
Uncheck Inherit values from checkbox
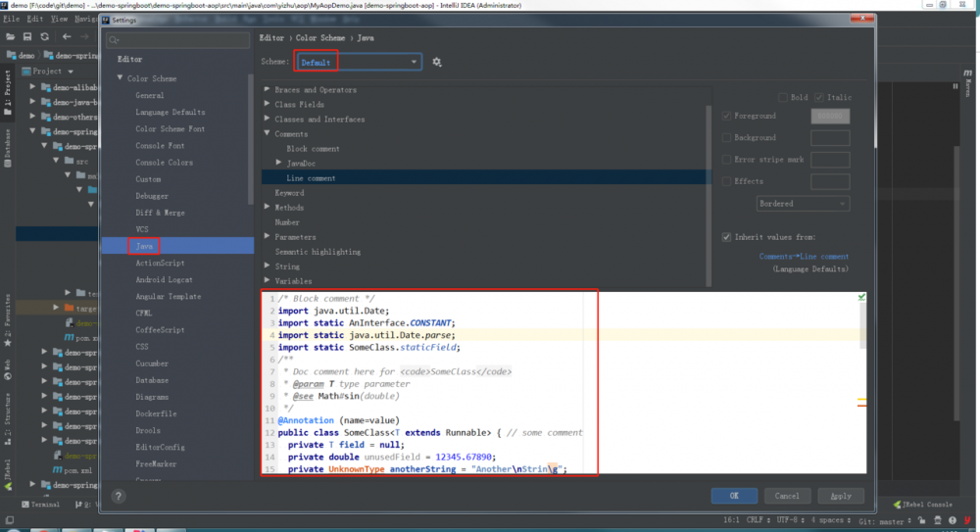click(x=726, y=237)
